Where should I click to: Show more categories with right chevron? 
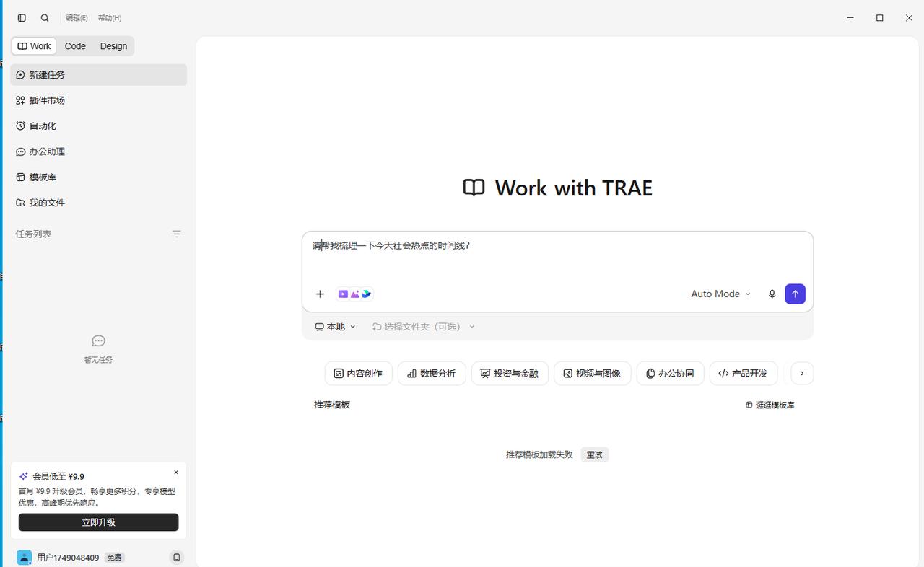click(x=802, y=374)
